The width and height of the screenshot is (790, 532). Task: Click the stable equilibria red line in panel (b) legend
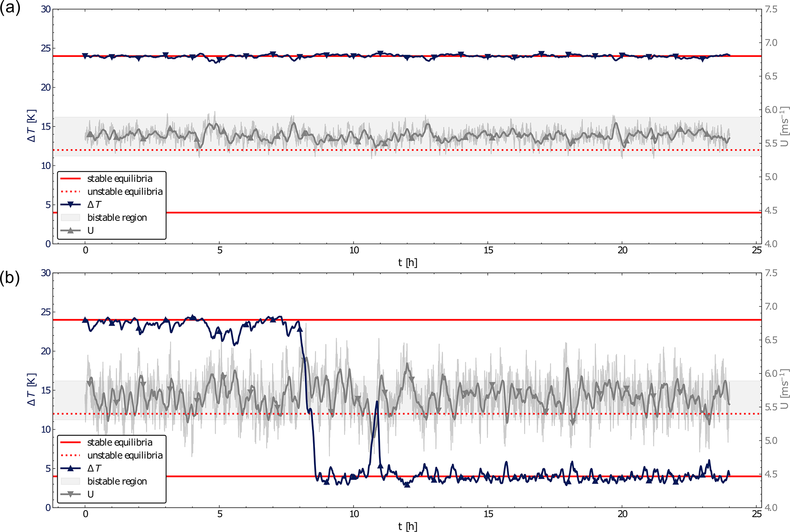pyautogui.click(x=70, y=442)
